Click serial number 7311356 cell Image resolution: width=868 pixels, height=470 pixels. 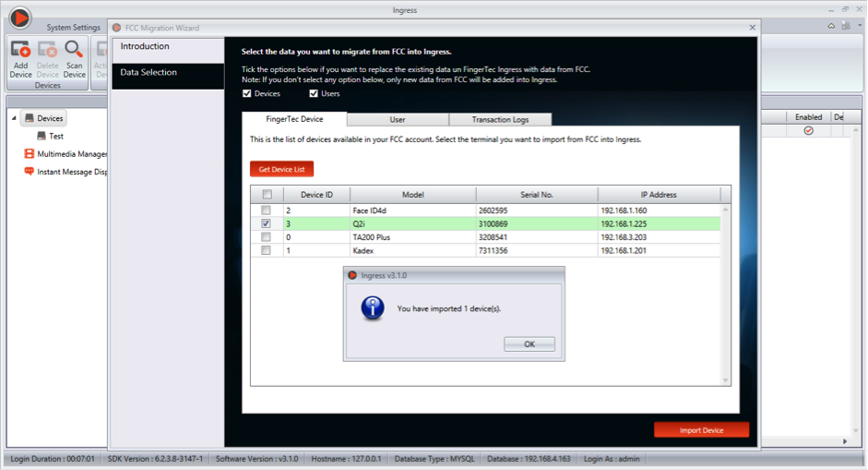[x=537, y=250]
